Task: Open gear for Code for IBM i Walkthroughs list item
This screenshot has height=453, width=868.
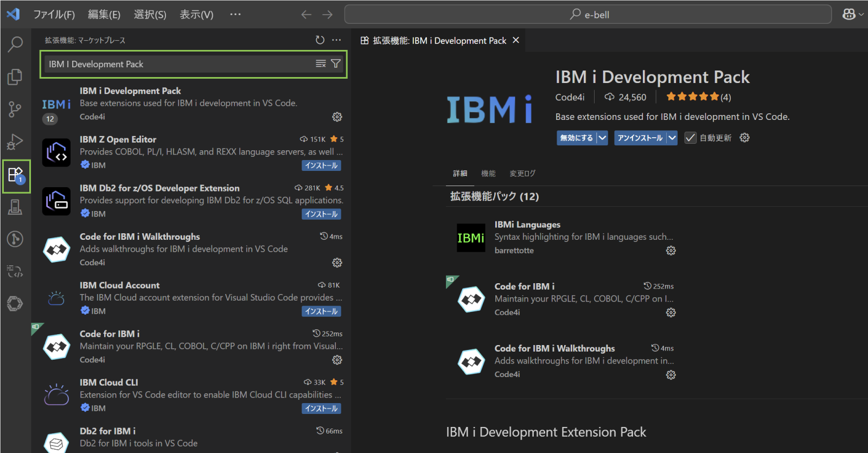Action: click(337, 263)
